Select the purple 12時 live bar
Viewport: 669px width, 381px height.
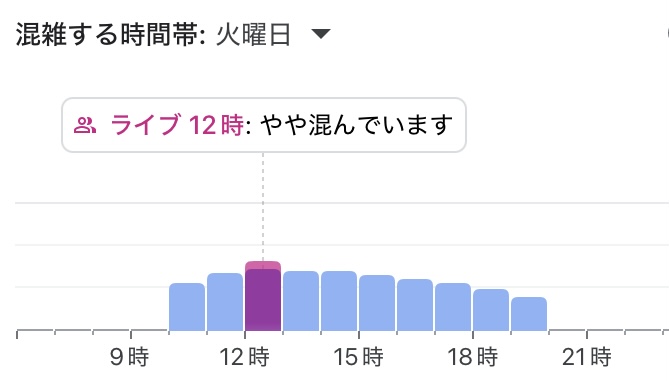tap(263, 300)
